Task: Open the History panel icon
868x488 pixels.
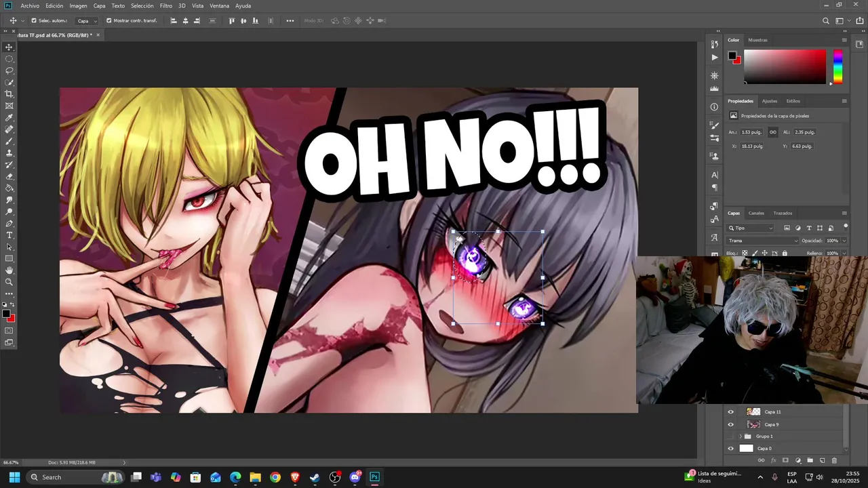Action: [714, 44]
